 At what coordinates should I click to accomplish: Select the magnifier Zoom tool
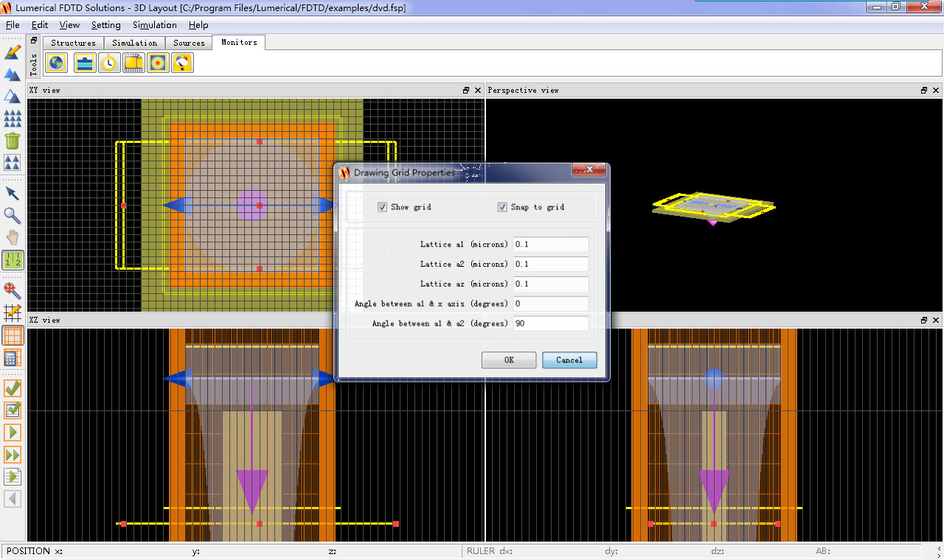(13, 216)
